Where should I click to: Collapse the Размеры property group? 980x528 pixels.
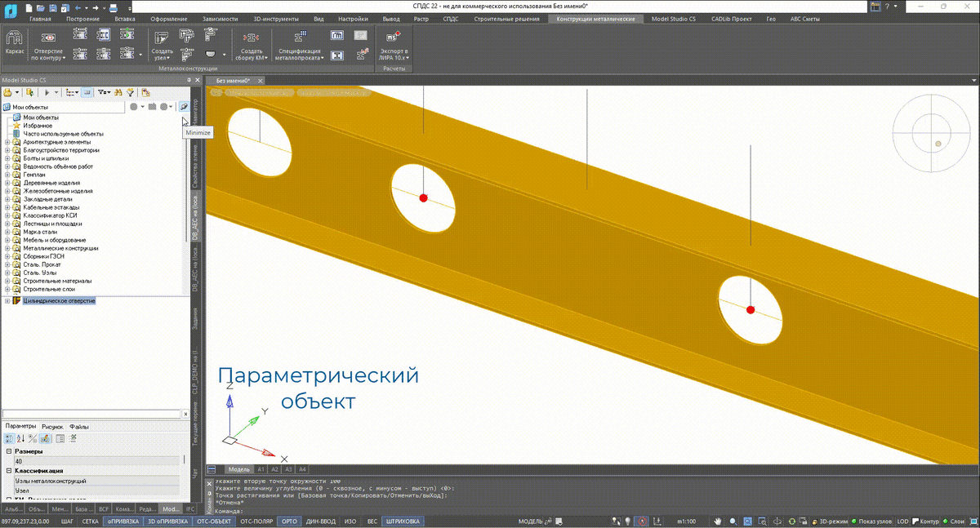click(8, 451)
